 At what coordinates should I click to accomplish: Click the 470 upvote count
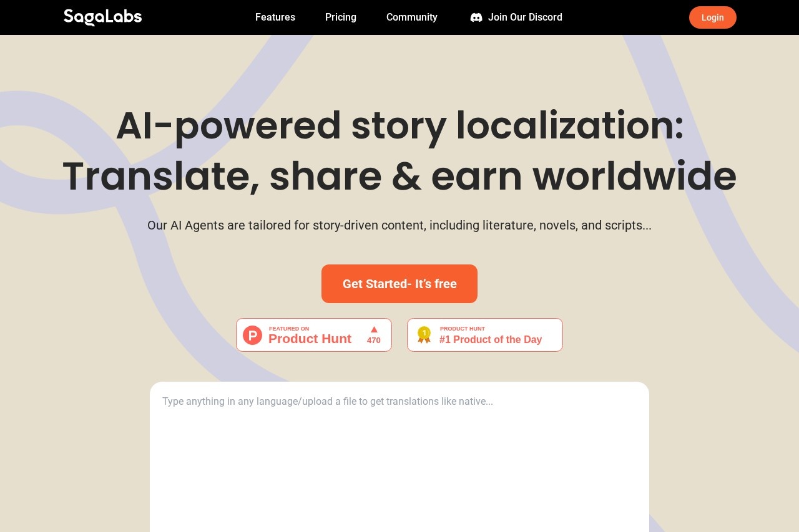[374, 341]
